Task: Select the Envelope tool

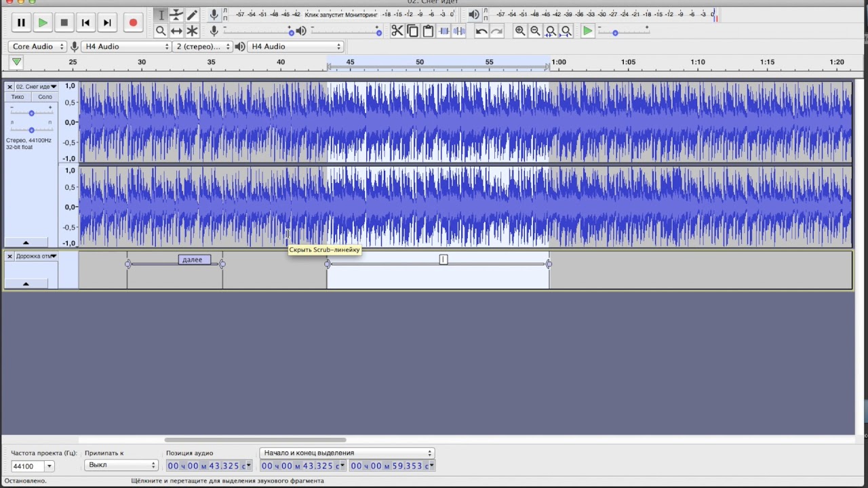Action: (x=176, y=15)
